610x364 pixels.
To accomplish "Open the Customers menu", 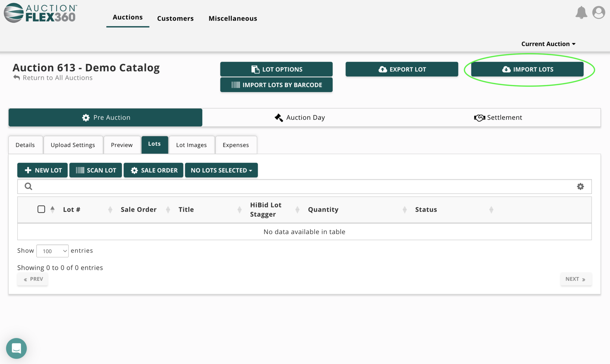I will [175, 18].
